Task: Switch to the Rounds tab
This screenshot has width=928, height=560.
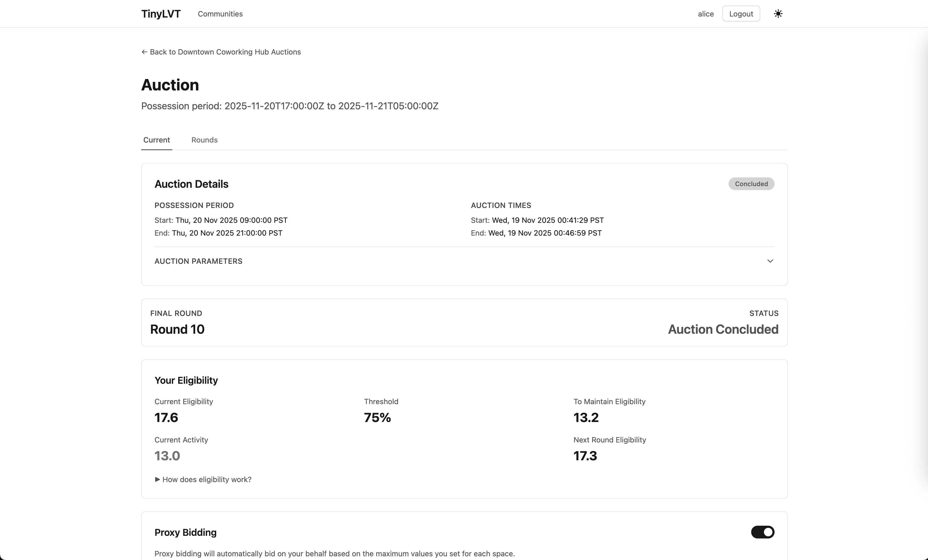Action: tap(204, 140)
